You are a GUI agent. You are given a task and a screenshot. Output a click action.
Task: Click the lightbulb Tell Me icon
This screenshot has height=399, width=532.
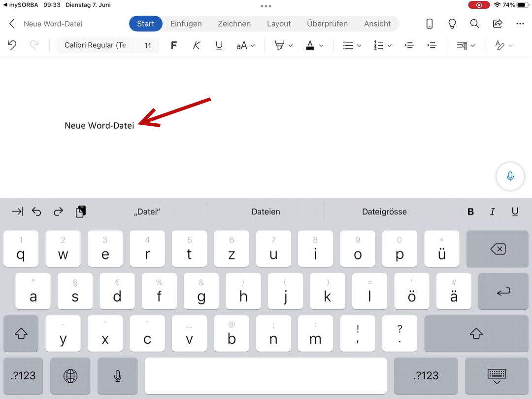pyautogui.click(x=452, y=24)
